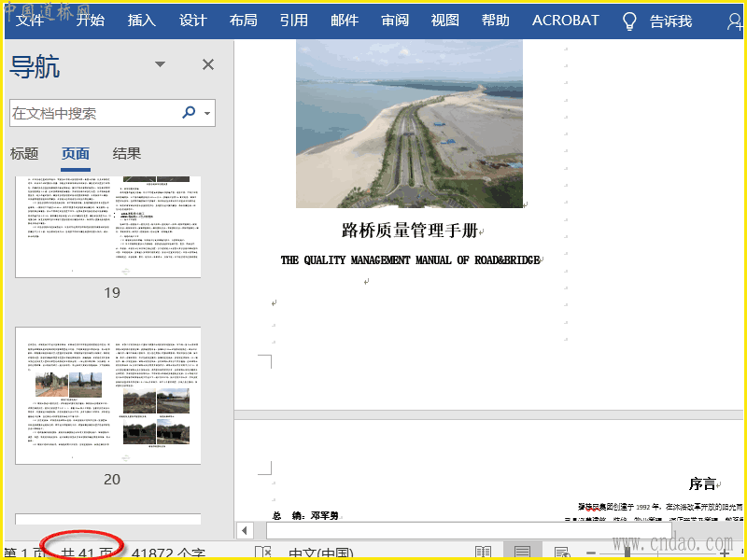
Task: Open the 审阅 ribbon tab
Action: (x=395, y=21)
